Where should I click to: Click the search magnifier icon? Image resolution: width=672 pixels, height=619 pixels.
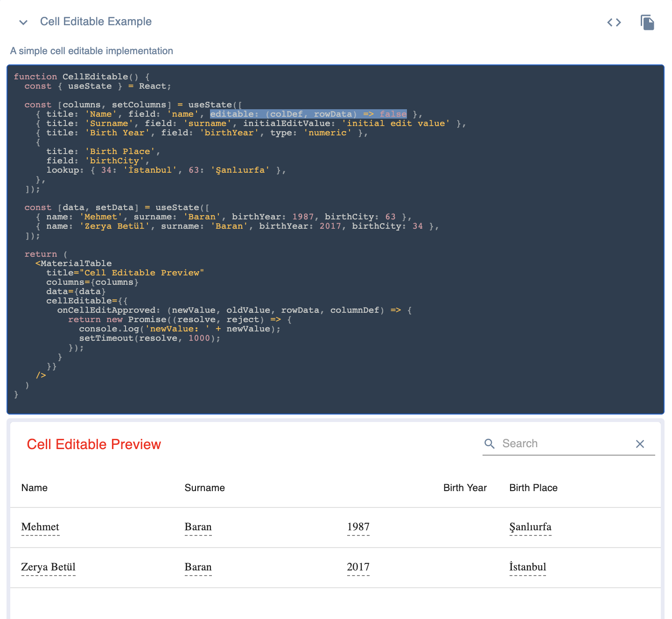[489, 443]
